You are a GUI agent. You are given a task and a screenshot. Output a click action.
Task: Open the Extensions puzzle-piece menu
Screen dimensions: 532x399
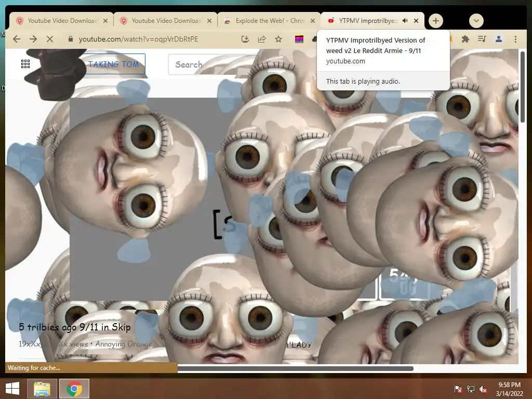(465, 39)
